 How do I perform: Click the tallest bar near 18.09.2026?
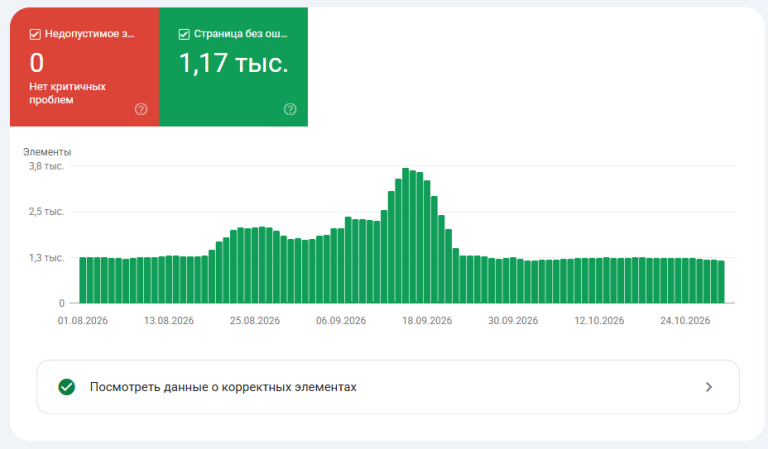(x=406, y=236)
